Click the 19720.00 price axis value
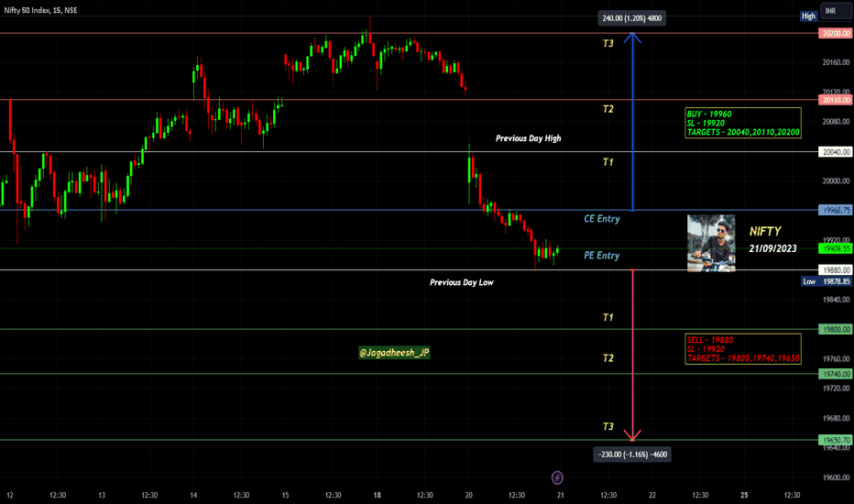This screenshot has height=504, width=854. pyautogui.click(x=836, y=389)
